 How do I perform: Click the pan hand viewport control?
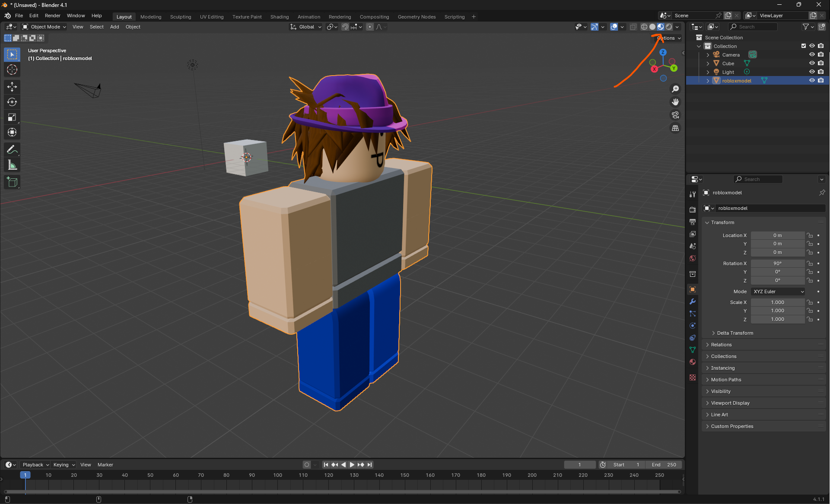click(x=675, y=102)
